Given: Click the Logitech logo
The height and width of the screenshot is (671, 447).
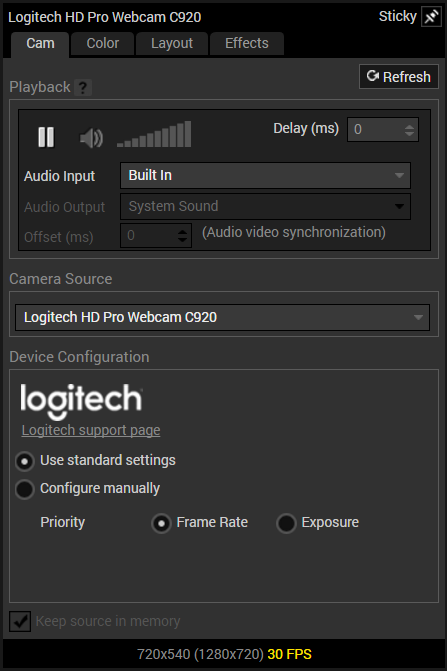Looking at the screenshot, I should point(81,401).
